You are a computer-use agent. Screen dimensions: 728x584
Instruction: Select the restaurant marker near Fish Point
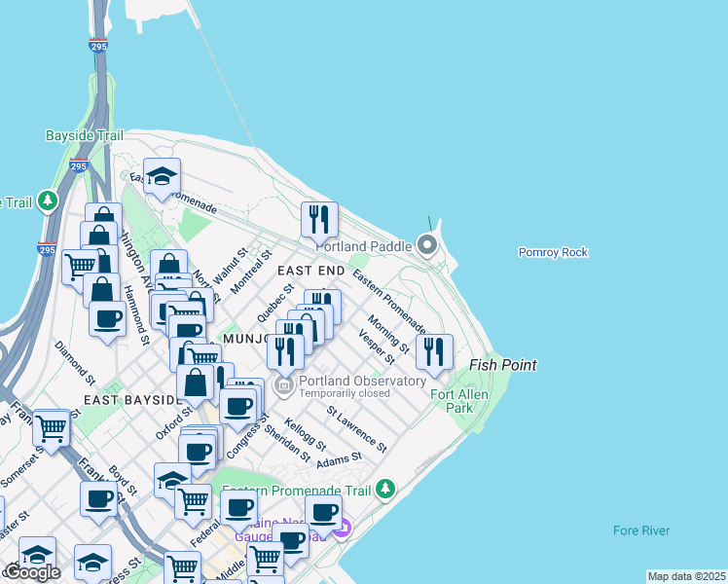point(434,351)
